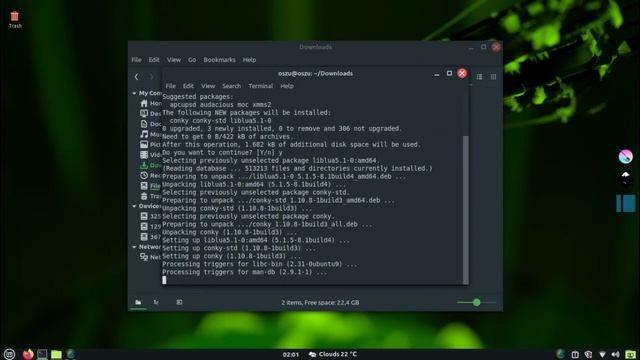Image resolution: width=640 pixels, height=360 pixels.
Task: Open the Bookmarks menu in file manager
Action: 219,60
